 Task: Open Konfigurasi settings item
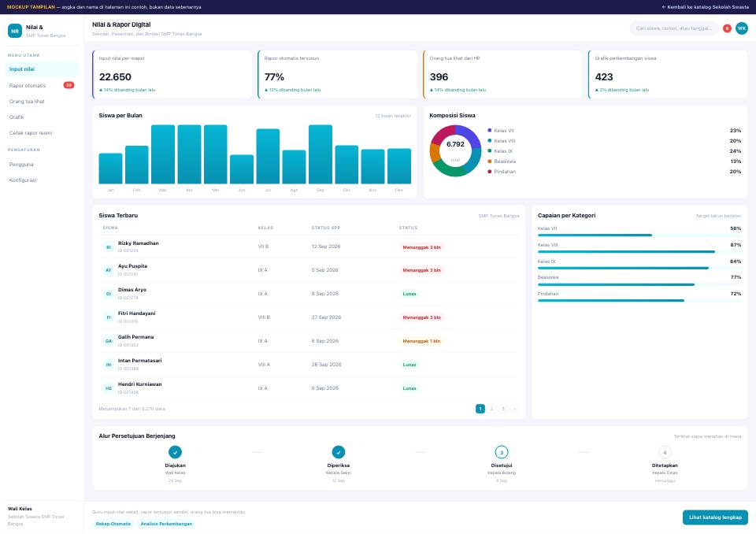42,180
